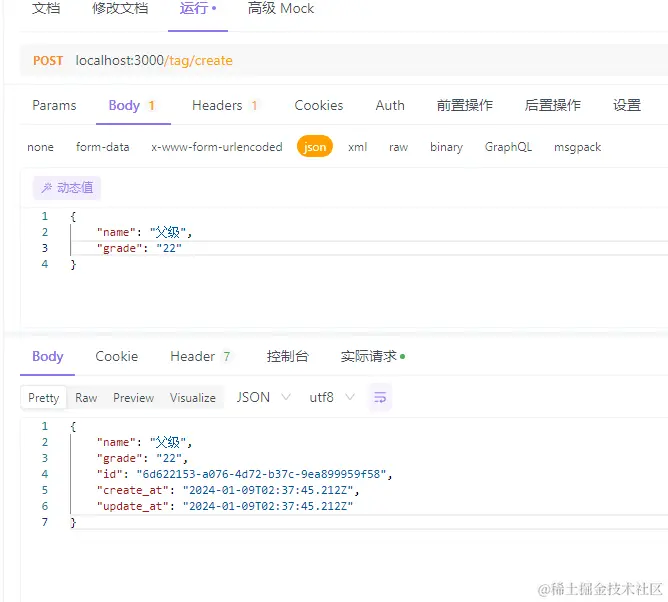
Task: Open the 高级 Mock tab
Action: point(281,8)
